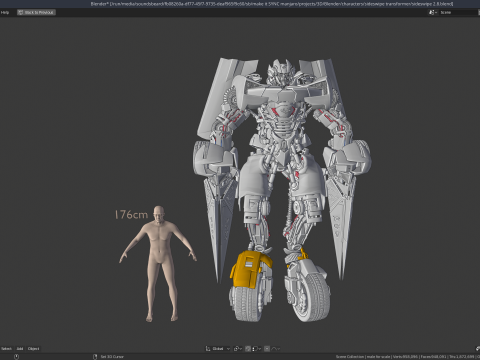
Task: Click the Set 3D Cursor status hint
Action: coord(112,357)
